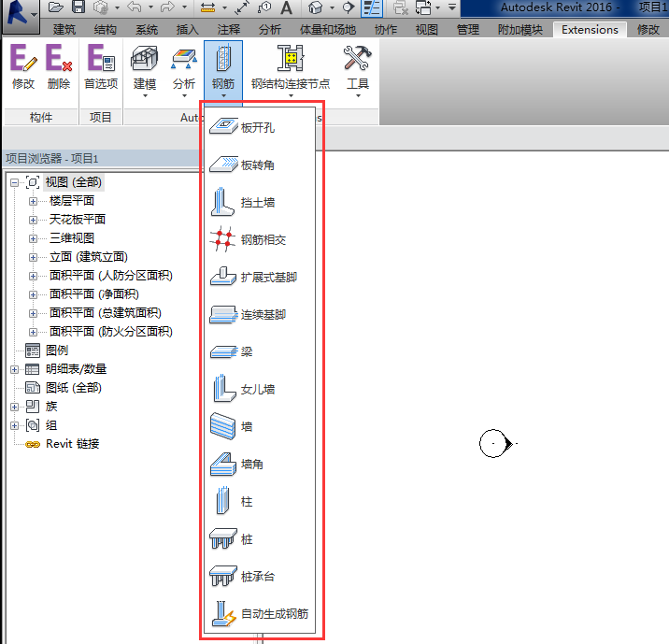Collapse the 视图 (全部) tree node

pyautogui.click(x=15, y=182)
